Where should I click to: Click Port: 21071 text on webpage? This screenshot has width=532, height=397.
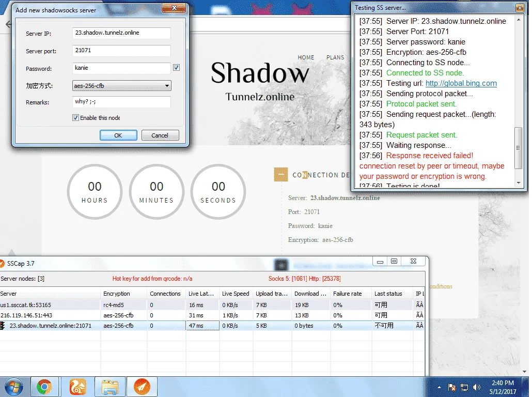304,212
